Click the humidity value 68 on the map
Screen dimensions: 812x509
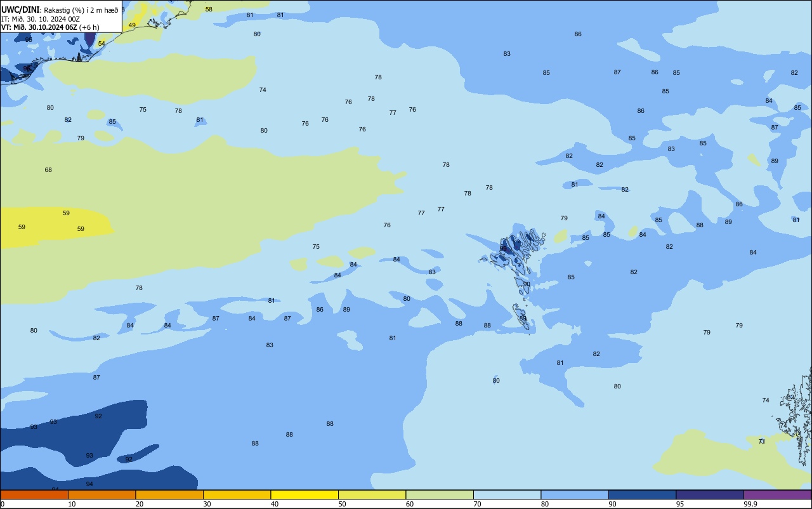pyautogui.click(x=48, y=170)
